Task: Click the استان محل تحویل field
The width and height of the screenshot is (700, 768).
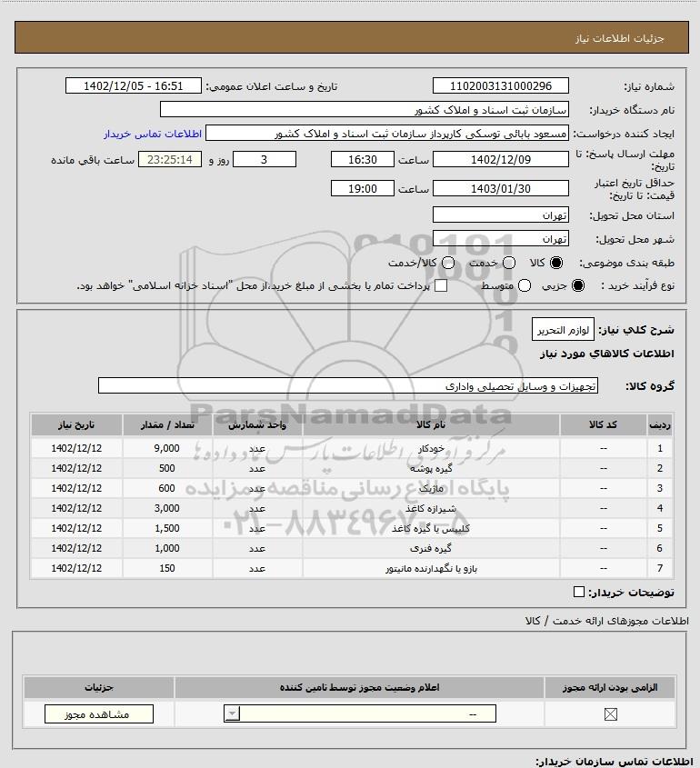Action: (x=501, y=215)
